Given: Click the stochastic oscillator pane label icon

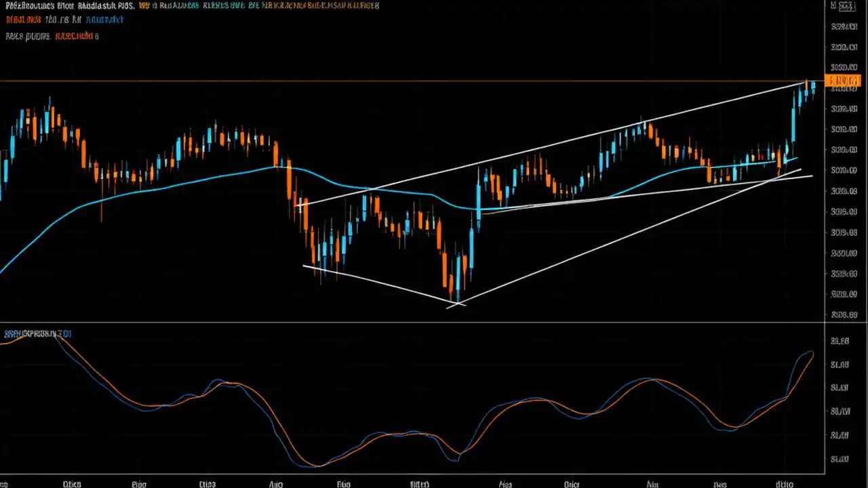Looking at the screenshot, I should [x=37, y=333].
